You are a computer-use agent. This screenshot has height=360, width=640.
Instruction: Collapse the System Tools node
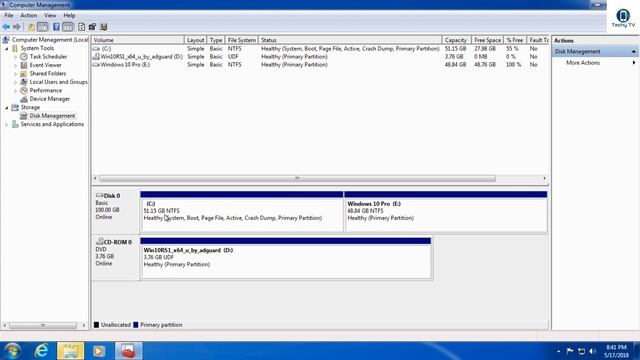pyautogui.click(x=7, y=49)
